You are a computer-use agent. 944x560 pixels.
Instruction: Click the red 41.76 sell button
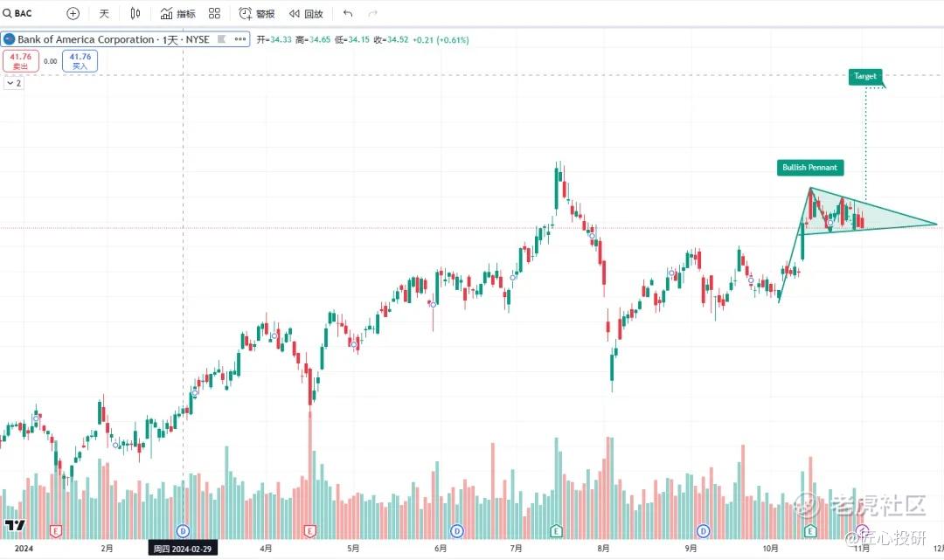[20, 61]
